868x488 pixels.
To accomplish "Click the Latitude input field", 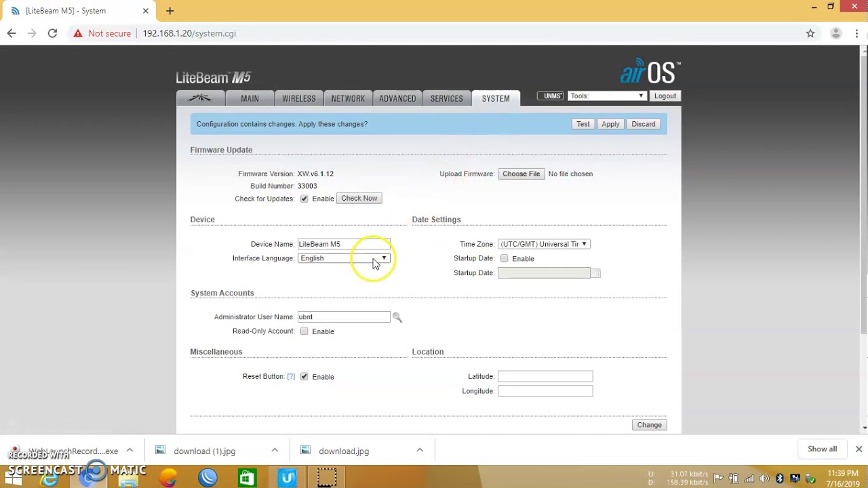I will tap(545, 376).
